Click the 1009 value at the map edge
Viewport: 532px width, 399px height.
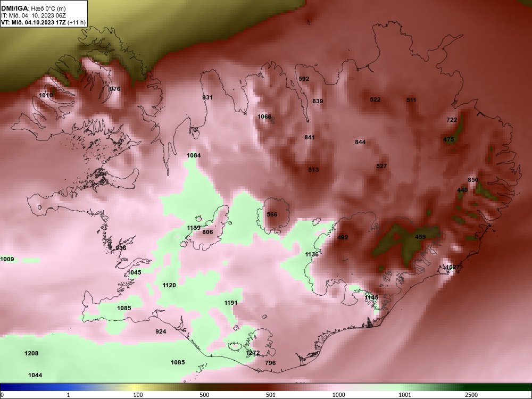(x=7, y=260)
